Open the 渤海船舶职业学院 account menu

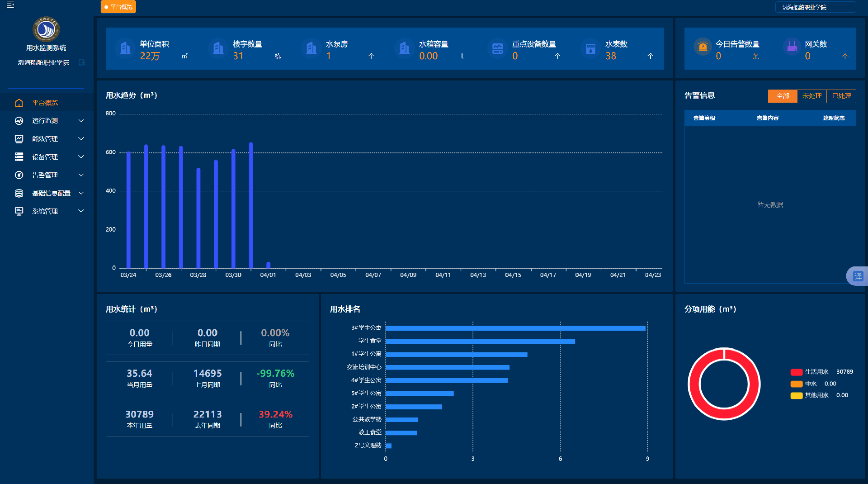pos(804,7)
